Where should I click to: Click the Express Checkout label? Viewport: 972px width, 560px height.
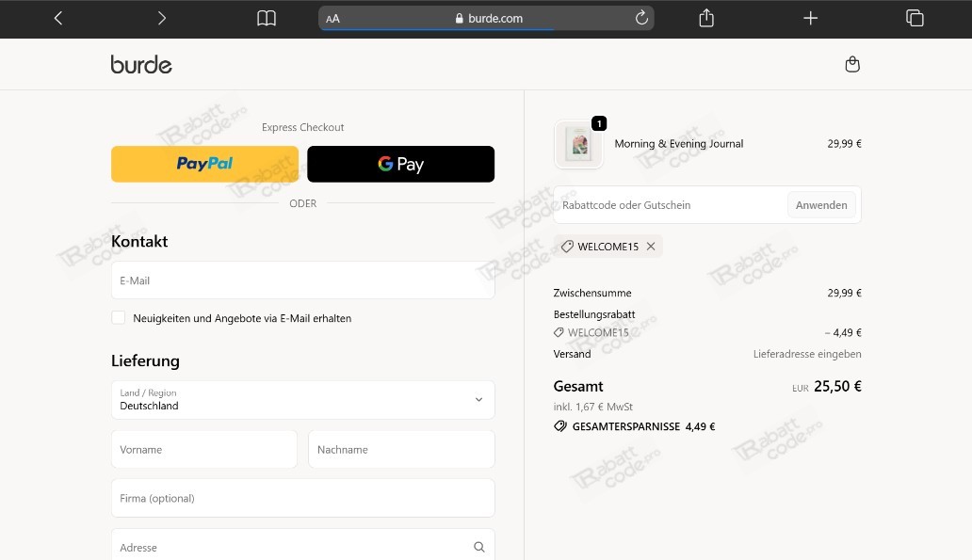coord(302,127)
